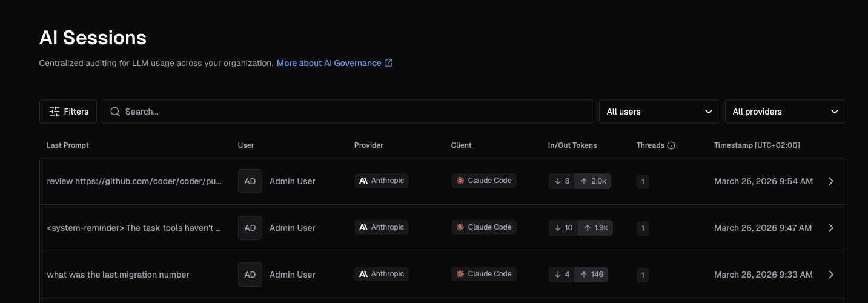Open the 'what was the last migration number' row

[442, 275]
